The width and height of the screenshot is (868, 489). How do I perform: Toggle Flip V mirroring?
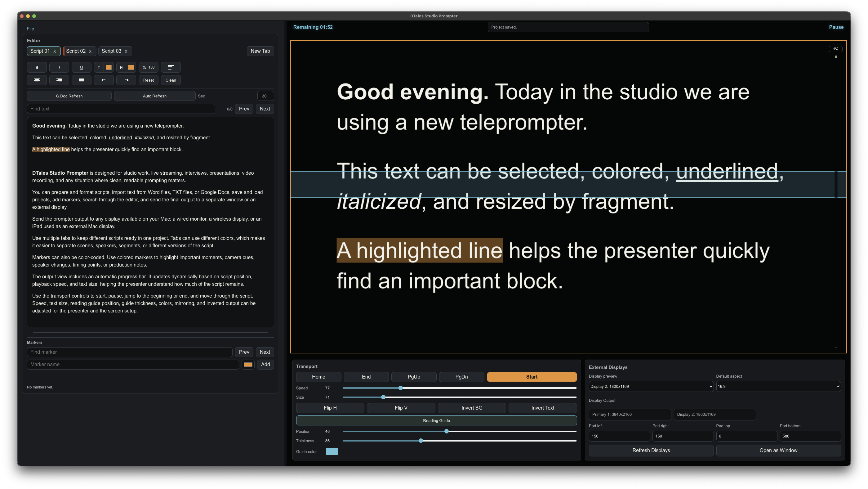401,408
